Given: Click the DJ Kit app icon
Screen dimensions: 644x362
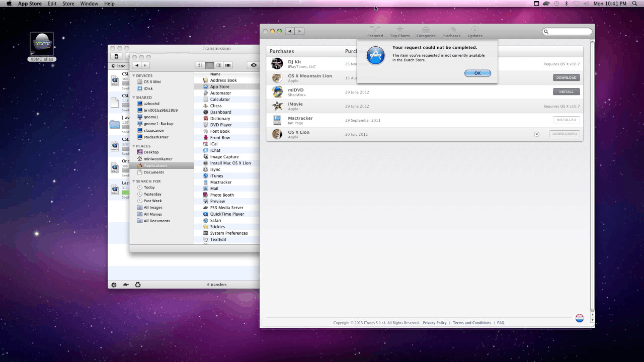Looking at the screenshot, I should pos(277,63).
